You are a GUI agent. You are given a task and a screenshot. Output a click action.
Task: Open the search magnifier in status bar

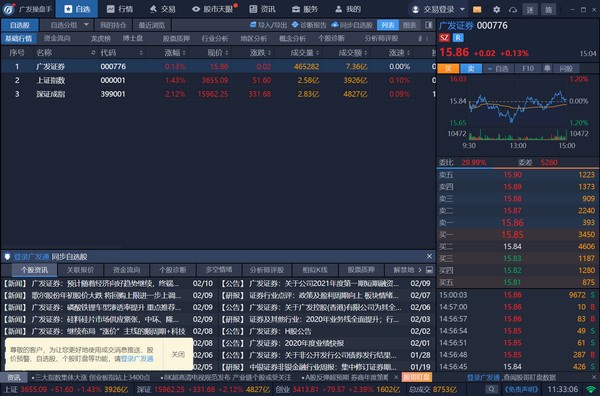click(x=491, y=389)
